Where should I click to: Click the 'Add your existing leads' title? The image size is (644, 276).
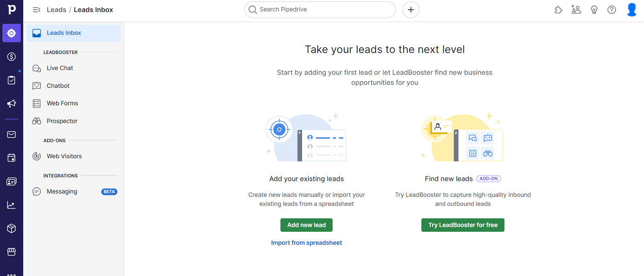307,179
